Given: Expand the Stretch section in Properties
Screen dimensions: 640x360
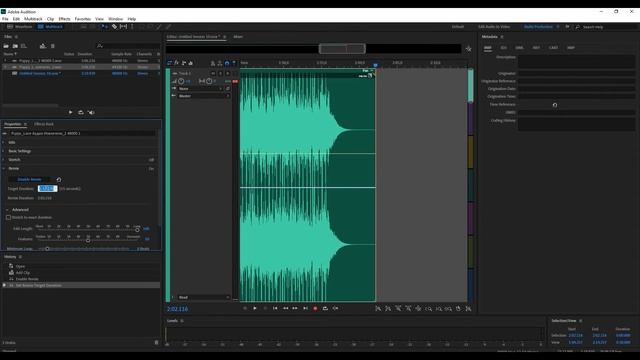Looking at the screenshot, I should click(x=4, y=160).
